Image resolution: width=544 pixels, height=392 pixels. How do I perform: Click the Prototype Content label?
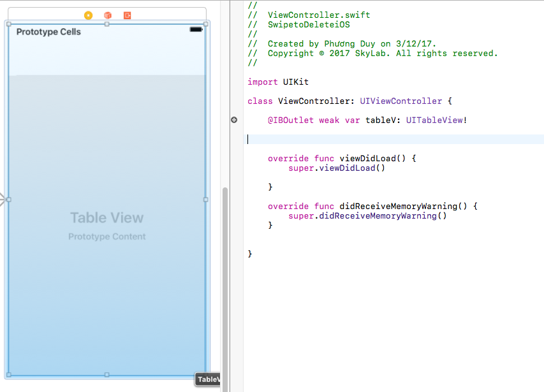(107, 236)
